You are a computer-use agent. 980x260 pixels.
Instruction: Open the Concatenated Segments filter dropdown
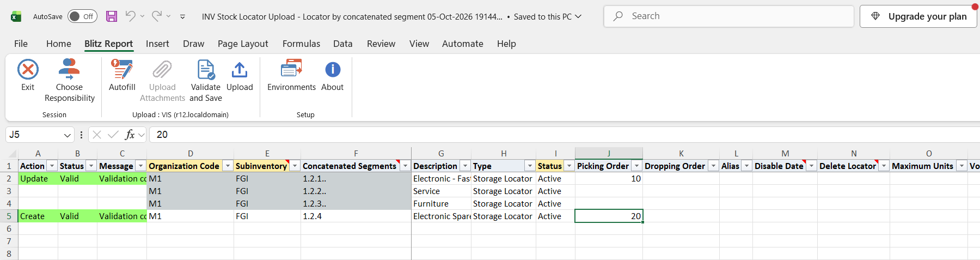(x=405, y=166)
